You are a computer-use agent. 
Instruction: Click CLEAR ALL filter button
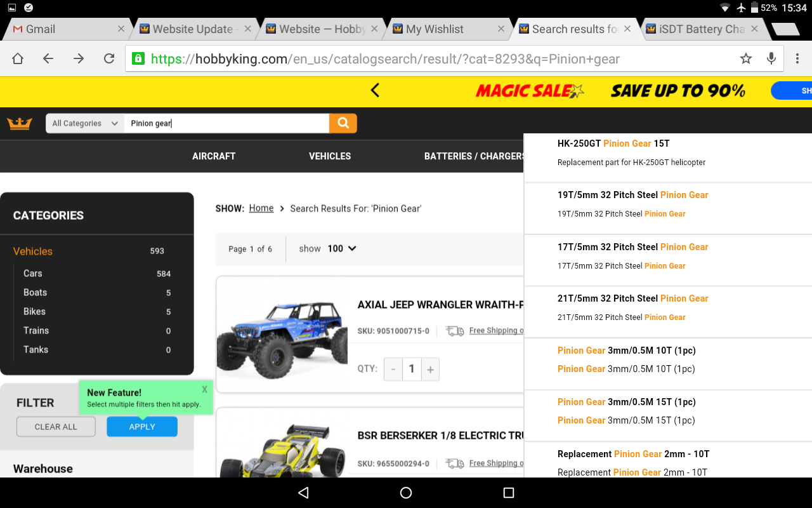pyautogui.click(x=56, y=427)
